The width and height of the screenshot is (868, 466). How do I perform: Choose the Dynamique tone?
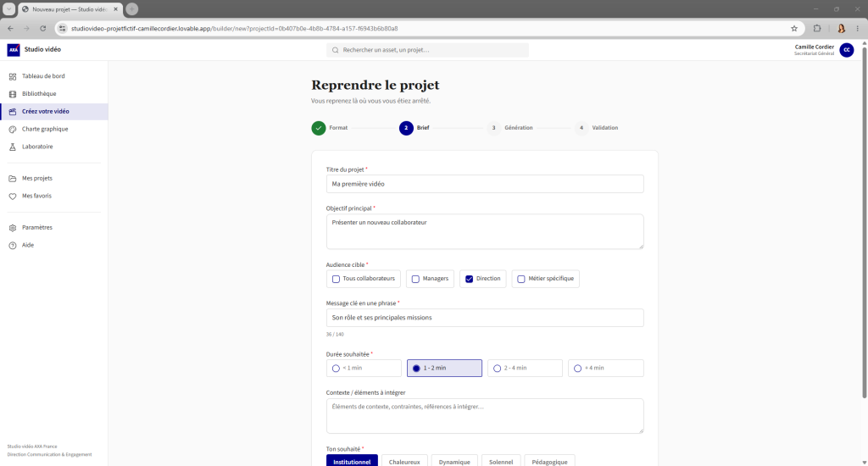click(454, 462)
